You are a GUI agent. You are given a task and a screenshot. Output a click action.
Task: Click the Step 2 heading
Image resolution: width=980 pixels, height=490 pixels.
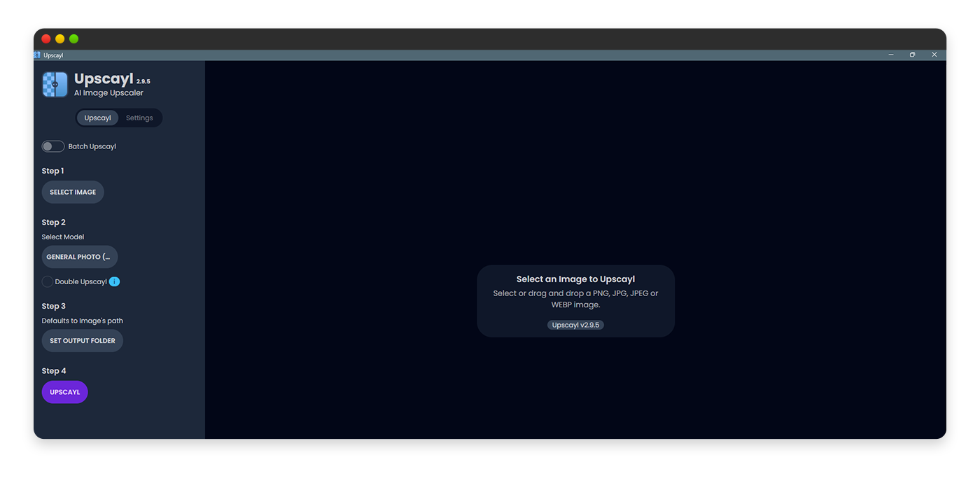click(x=54, y=222)
